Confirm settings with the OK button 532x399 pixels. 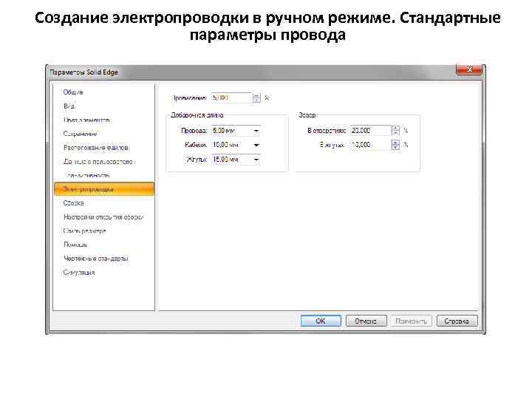(x=321, y=321)
